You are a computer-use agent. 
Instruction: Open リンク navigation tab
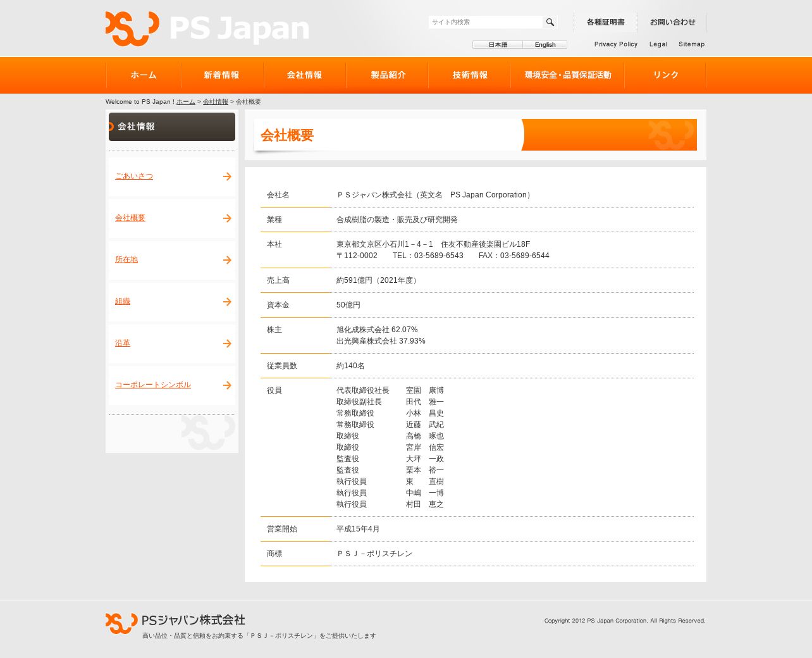point(665,75)
